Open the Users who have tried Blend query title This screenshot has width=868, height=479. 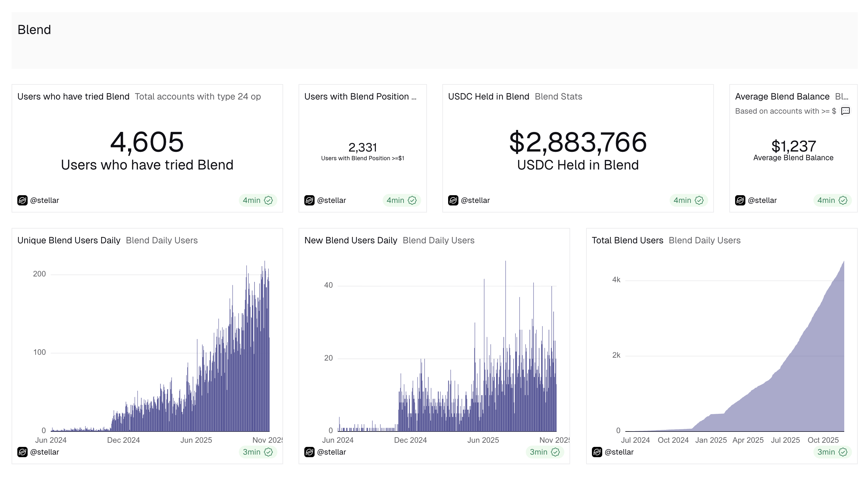tap(73, 96)
